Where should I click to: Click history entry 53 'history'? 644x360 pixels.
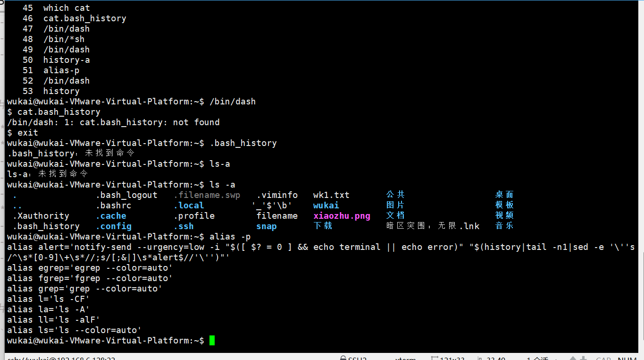point(51,91)
